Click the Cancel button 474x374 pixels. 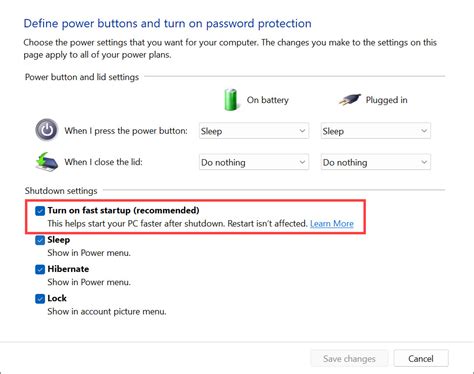(421, 359)
